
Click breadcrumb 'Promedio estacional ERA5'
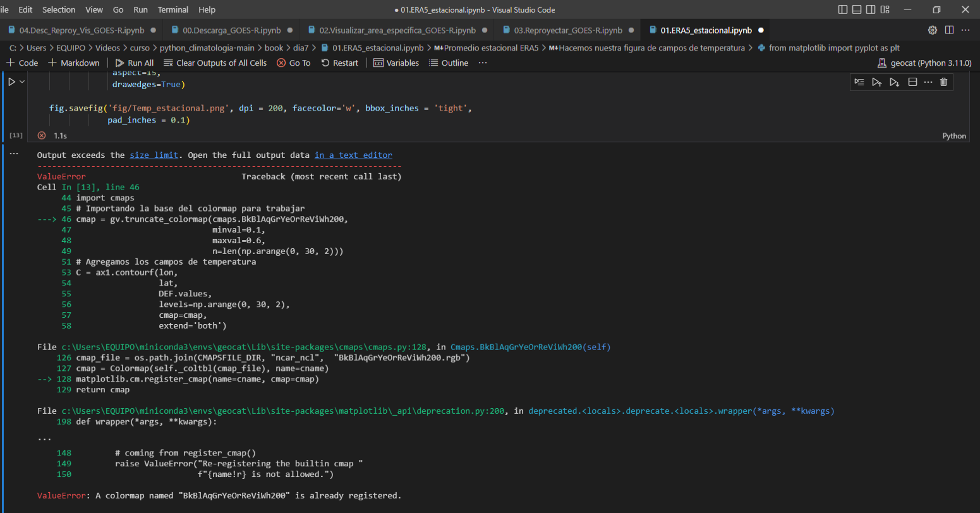[487, 47]
